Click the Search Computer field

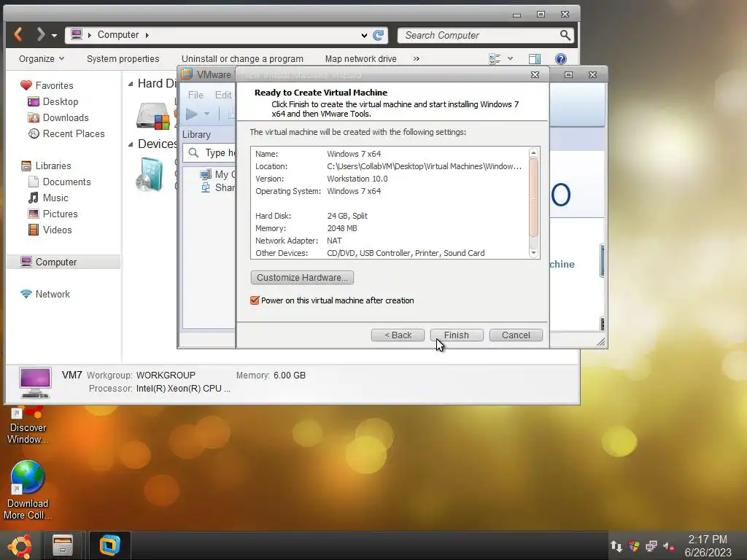pos(480,35)
